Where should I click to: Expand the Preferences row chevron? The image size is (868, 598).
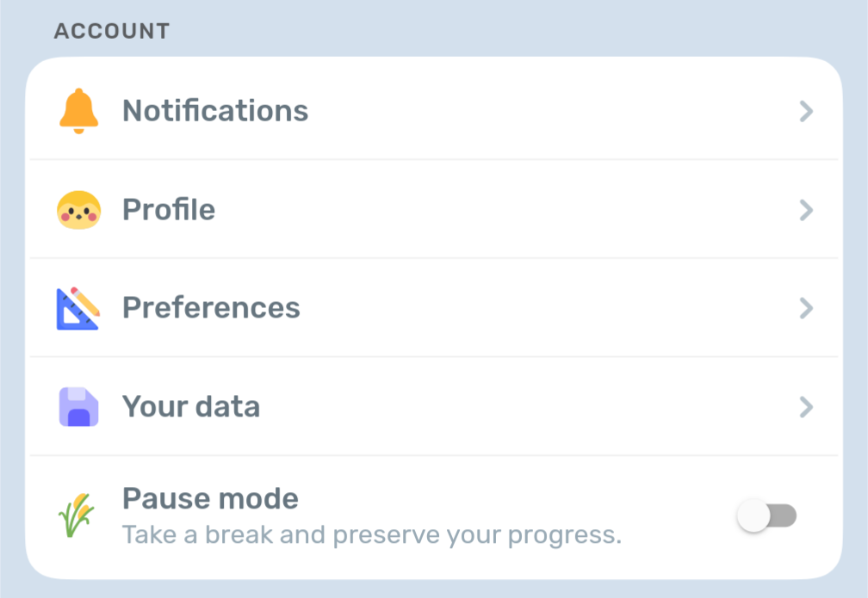click(x=806, y=308)
